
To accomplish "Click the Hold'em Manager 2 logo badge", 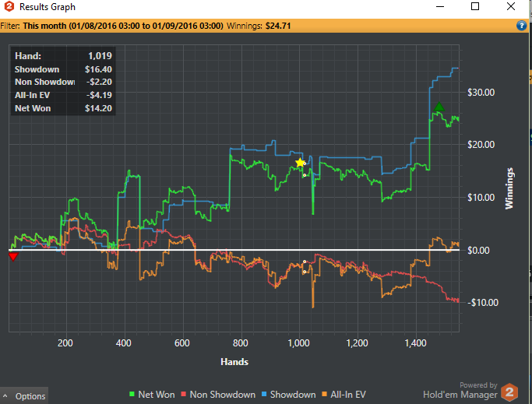I will point(509,392).
